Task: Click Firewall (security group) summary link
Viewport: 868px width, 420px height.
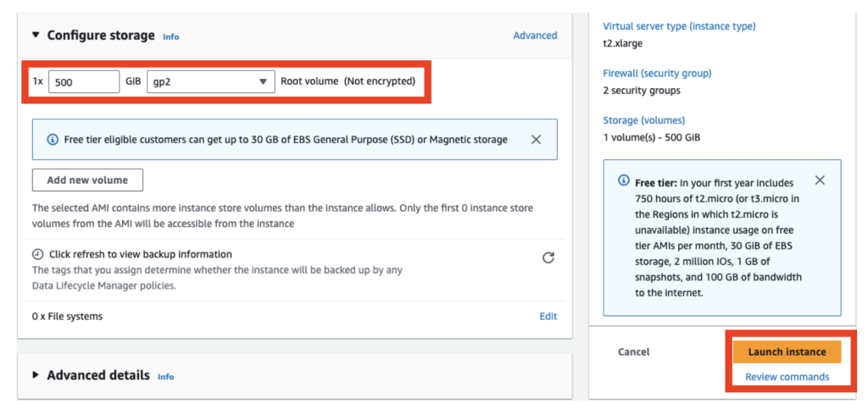Action: tap(657, 74)
